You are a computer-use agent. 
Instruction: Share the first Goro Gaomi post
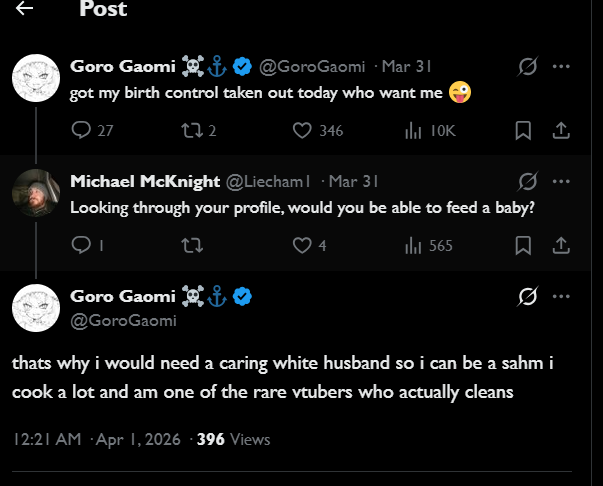coord(561,131)
